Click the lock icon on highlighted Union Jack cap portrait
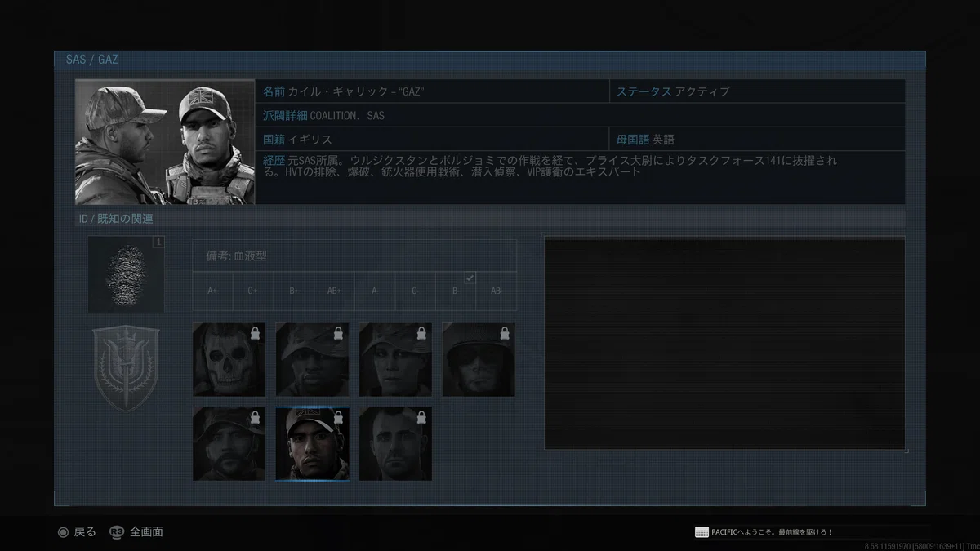 (338, 418)
